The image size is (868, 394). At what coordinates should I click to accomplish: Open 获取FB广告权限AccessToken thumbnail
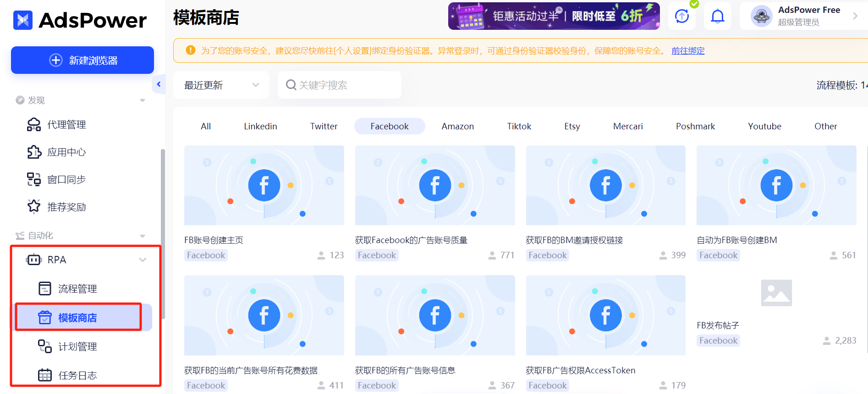click(606, 315)
